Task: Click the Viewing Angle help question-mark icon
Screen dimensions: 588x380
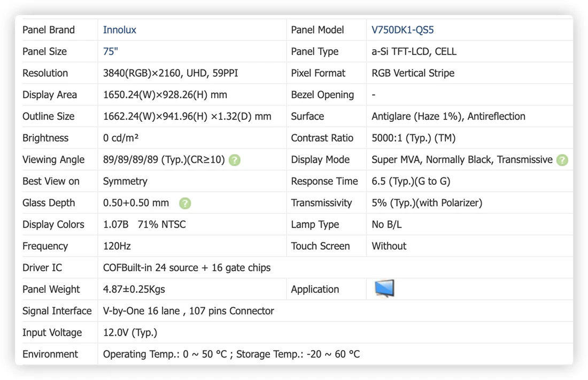Action: point(234,160)
